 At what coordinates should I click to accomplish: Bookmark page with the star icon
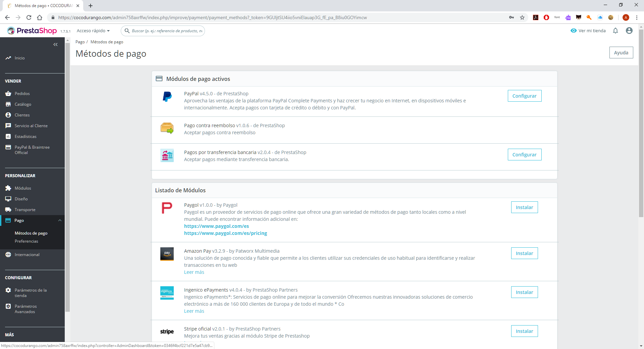[522, 17]
